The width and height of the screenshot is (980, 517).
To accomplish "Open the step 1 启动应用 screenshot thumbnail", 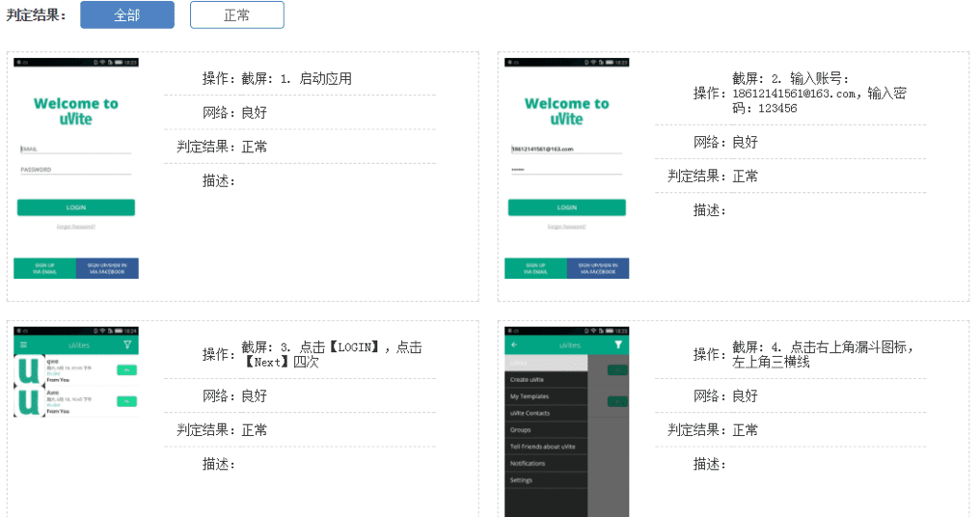I will 75,168.
